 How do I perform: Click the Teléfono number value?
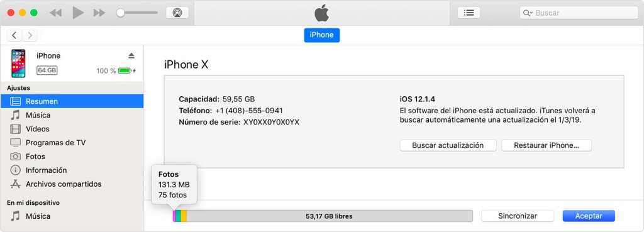click(x=249, y=111)
